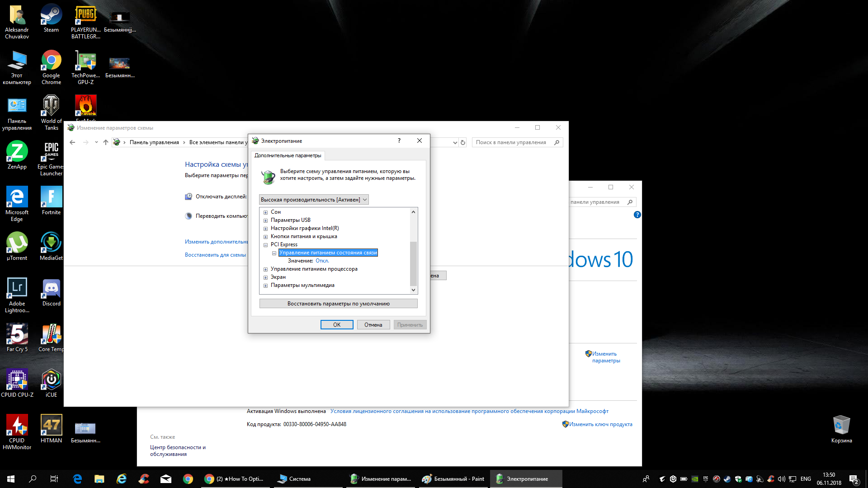Open File Explorer from taskbar

pos(99,479)
